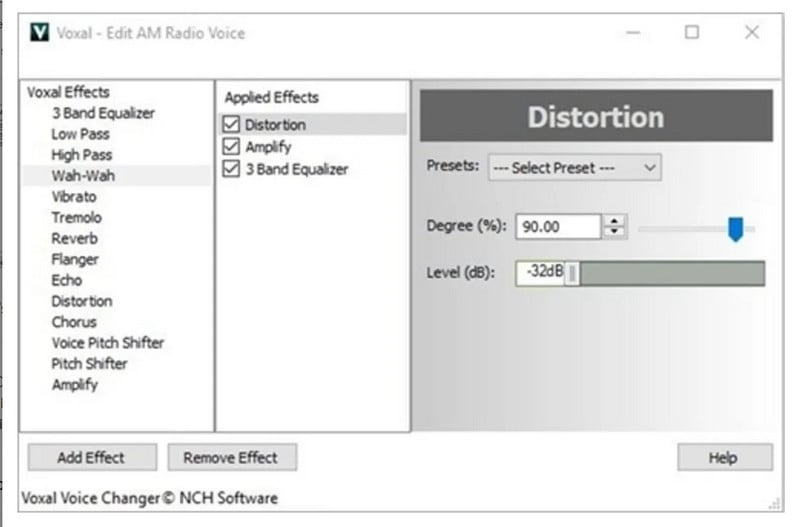The width and height of the screenshot is (800, 527).
Task: Click the Level (dB) meter handle
Action: [572, 273]
